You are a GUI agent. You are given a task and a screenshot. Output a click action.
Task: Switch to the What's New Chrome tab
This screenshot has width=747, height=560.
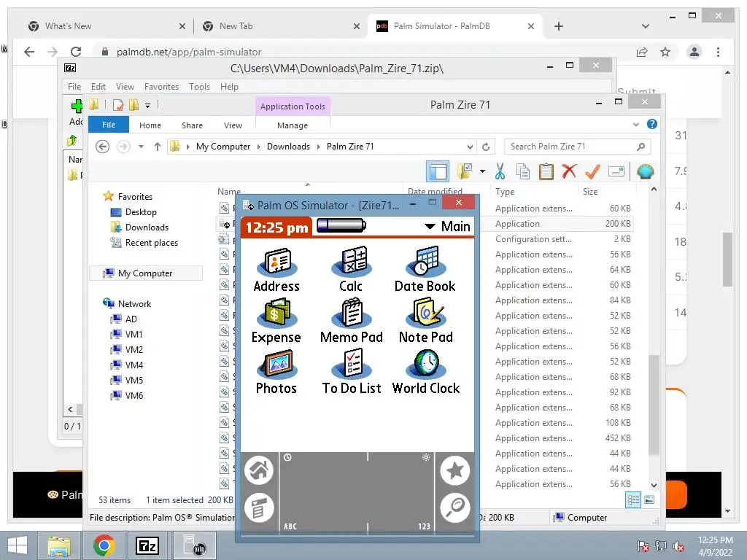[x=107, y=26]
